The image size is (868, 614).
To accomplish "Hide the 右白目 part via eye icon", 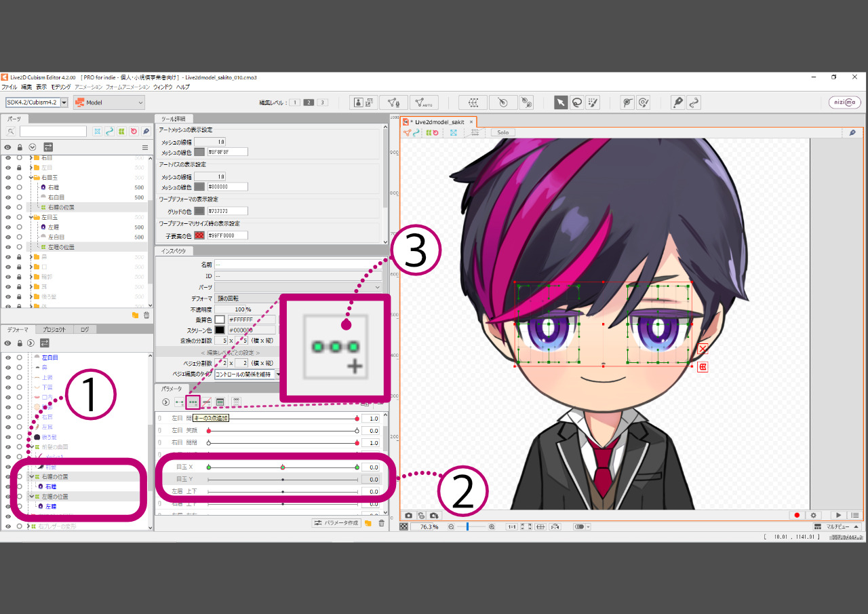I will (8, 197).
